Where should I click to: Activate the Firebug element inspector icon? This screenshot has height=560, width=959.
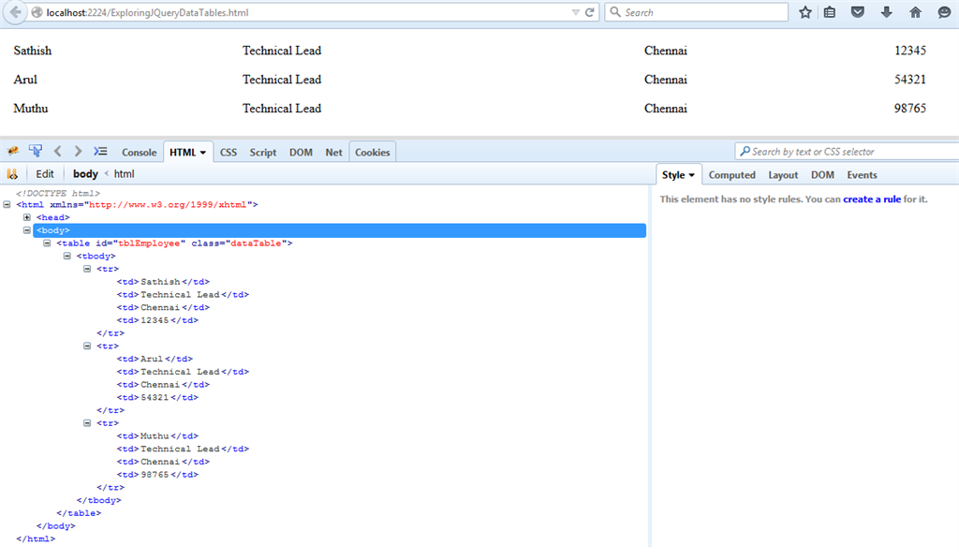(36, 151)
